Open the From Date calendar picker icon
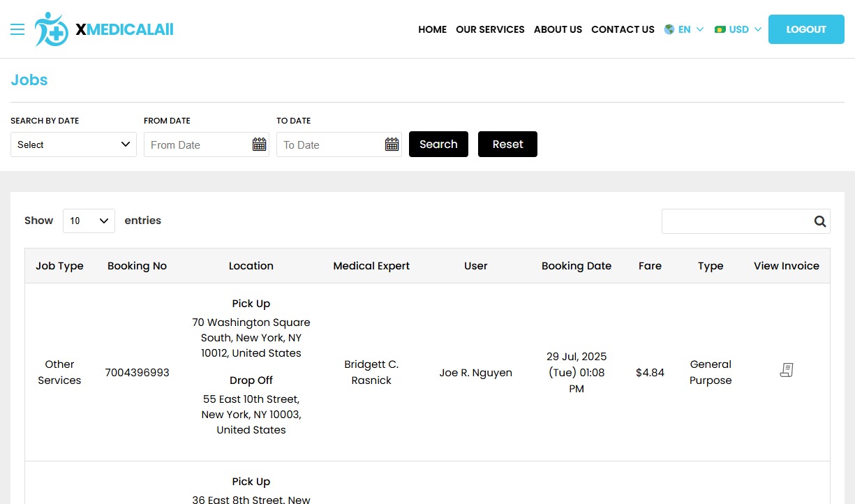Viewport: 855px width, 504px height. [x=259, y=144]
